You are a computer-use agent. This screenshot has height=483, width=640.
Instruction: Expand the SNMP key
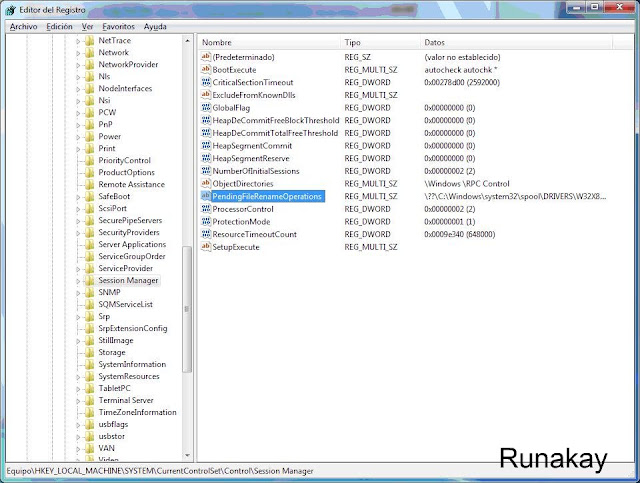tap(78, 292)
